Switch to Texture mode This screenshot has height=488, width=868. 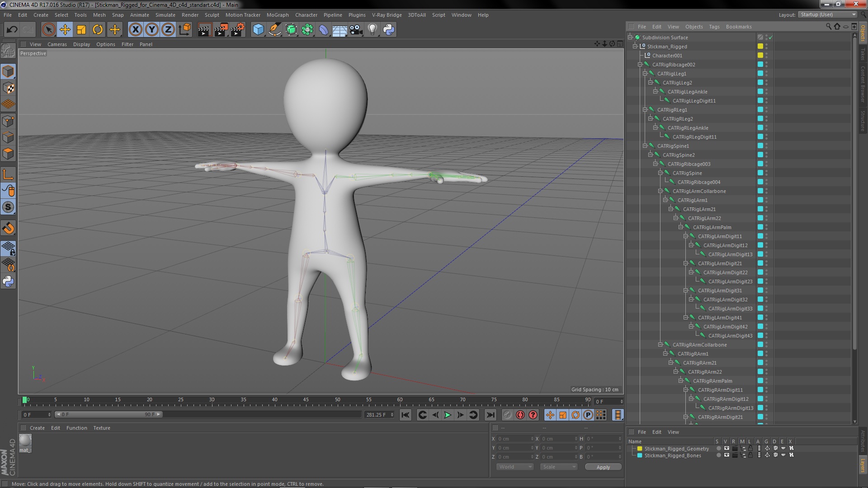[x=8, y=88]
